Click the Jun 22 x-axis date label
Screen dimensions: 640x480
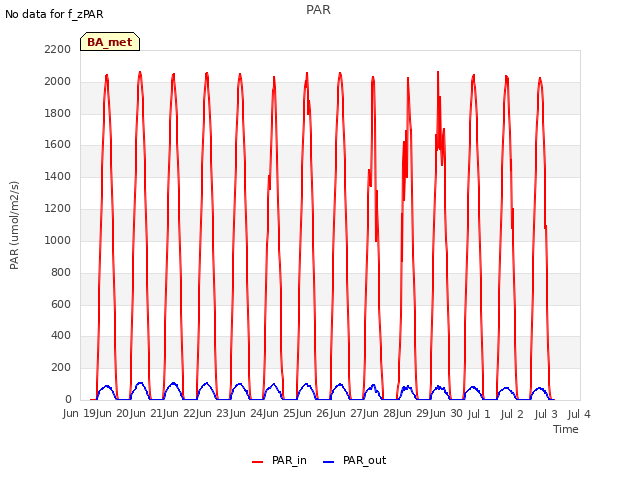coord(180,413)
